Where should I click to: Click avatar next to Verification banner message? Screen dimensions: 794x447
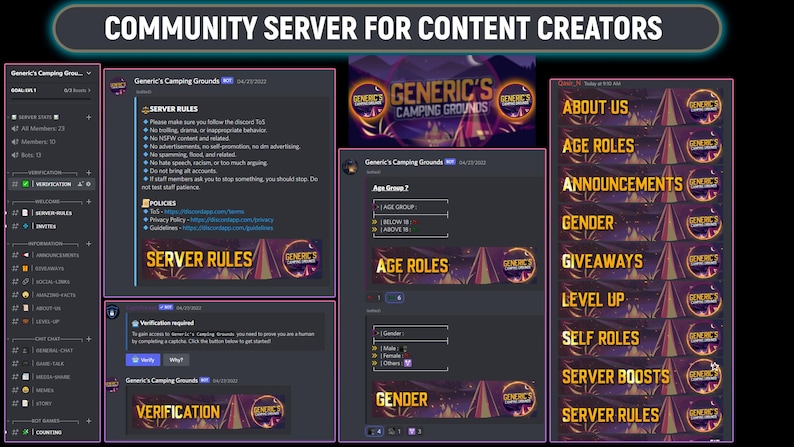coord(112,385)
